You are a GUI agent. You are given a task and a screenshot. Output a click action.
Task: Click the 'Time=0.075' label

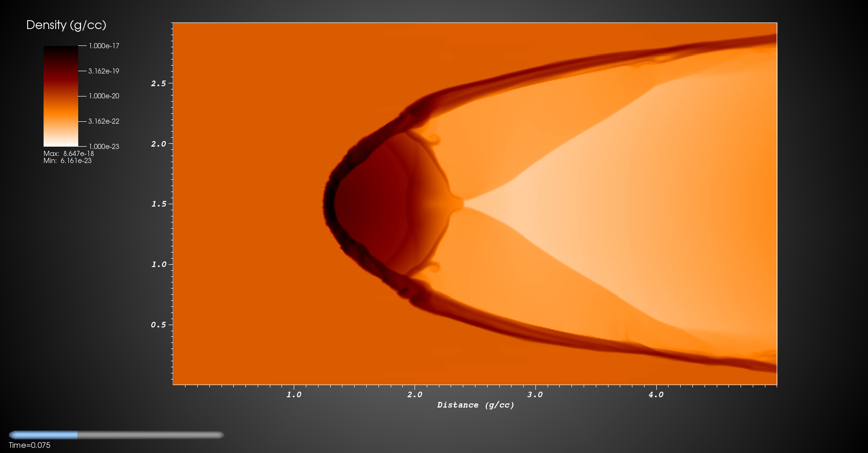30,445
